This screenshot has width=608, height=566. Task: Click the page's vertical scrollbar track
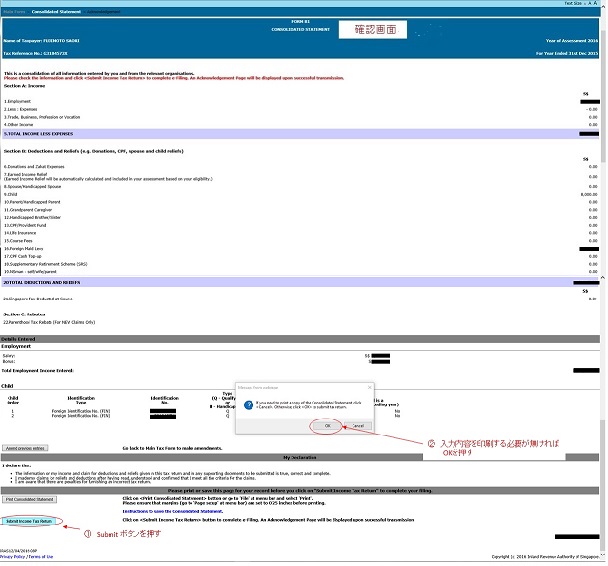tap(603, 300)
